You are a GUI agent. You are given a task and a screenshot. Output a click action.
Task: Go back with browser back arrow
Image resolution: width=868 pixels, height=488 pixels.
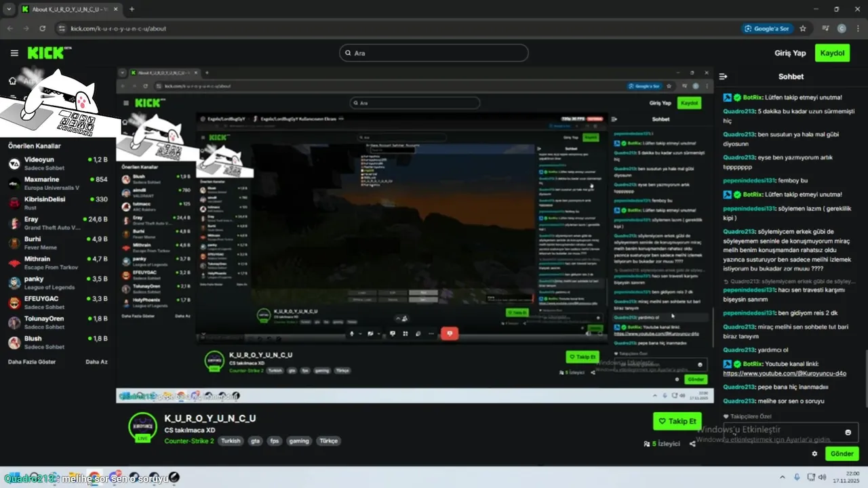pyautogui.click(x=9, y=28)
